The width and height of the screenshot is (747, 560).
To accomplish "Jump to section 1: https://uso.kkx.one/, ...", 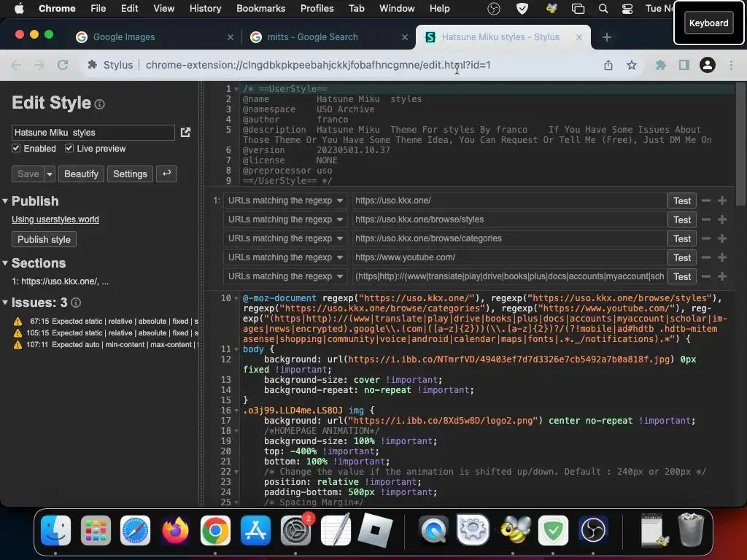I will (x=60, y=281).
